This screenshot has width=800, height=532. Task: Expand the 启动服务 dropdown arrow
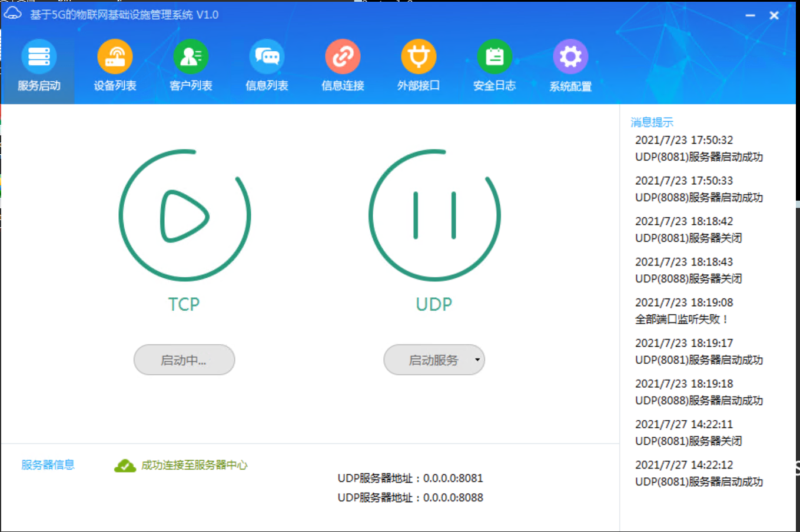tap(477, 360)
